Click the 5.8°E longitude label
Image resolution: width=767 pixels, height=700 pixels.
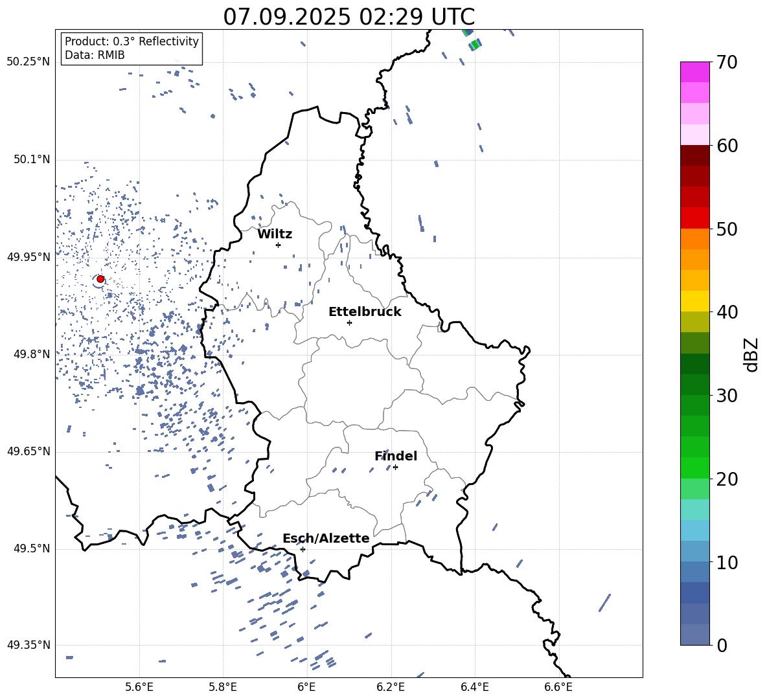point(223,687)
